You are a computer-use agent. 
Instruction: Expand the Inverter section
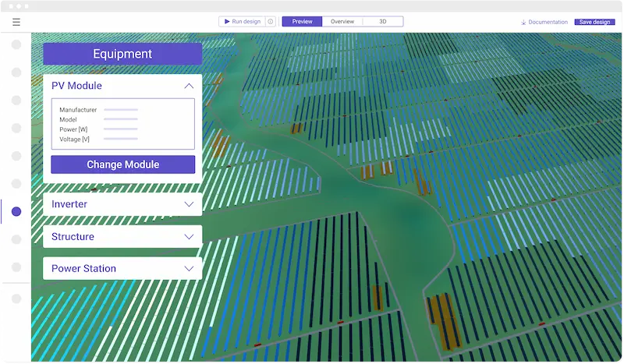pyautogui.click(x=189, y=204)
